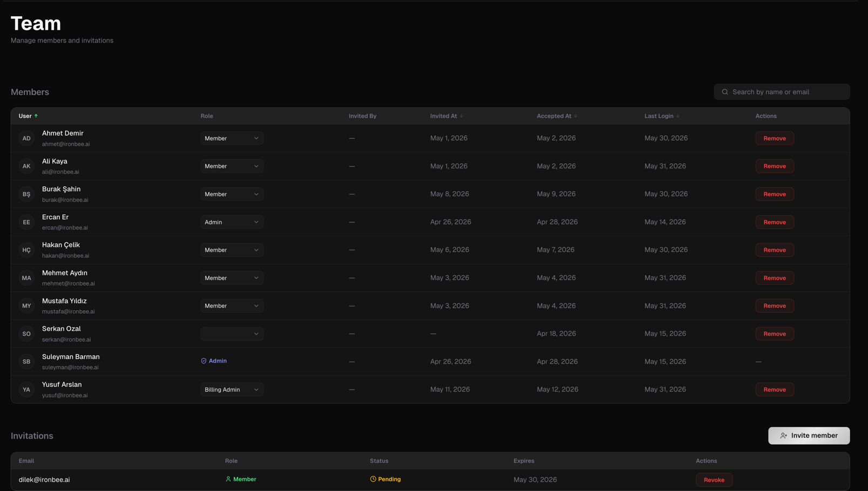Click the email ercan@ironbee.ai
The width and height of the screenshot is (868, 491).
tap(65, 228)
